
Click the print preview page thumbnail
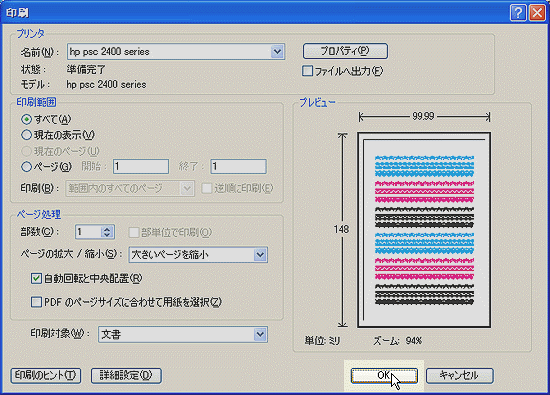pyautogui.click(x=424, y=230)
